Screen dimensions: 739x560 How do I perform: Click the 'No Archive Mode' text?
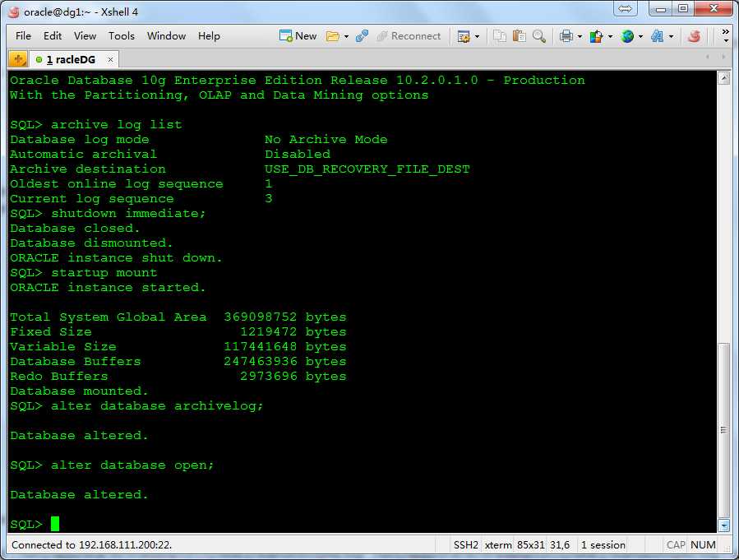point(326,140)
